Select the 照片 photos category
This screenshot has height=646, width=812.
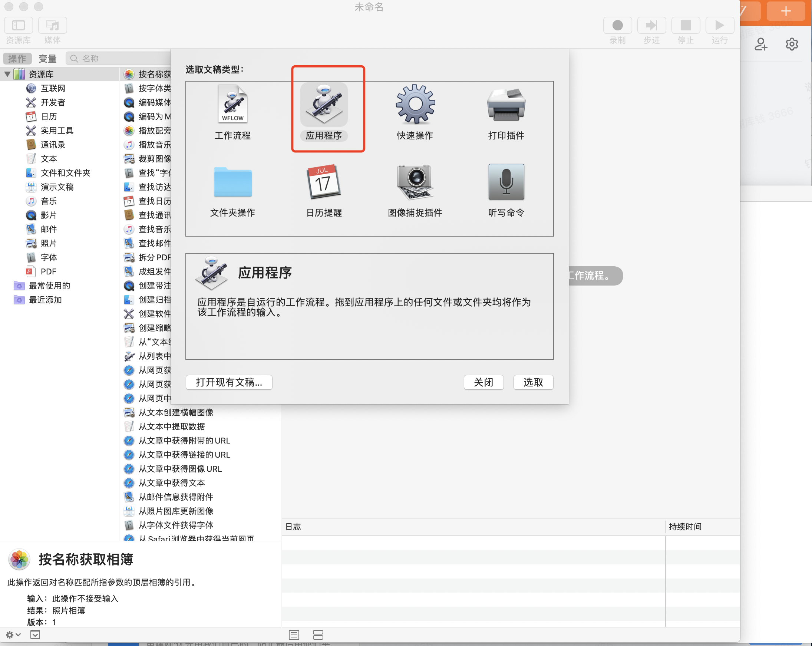pyautogui.click(x=60, y=243)
